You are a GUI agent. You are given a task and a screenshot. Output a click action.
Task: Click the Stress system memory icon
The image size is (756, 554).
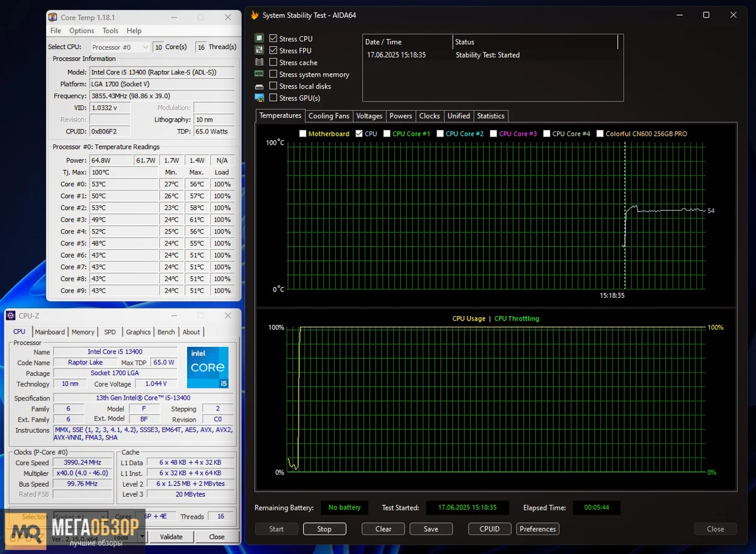point(259,74)
